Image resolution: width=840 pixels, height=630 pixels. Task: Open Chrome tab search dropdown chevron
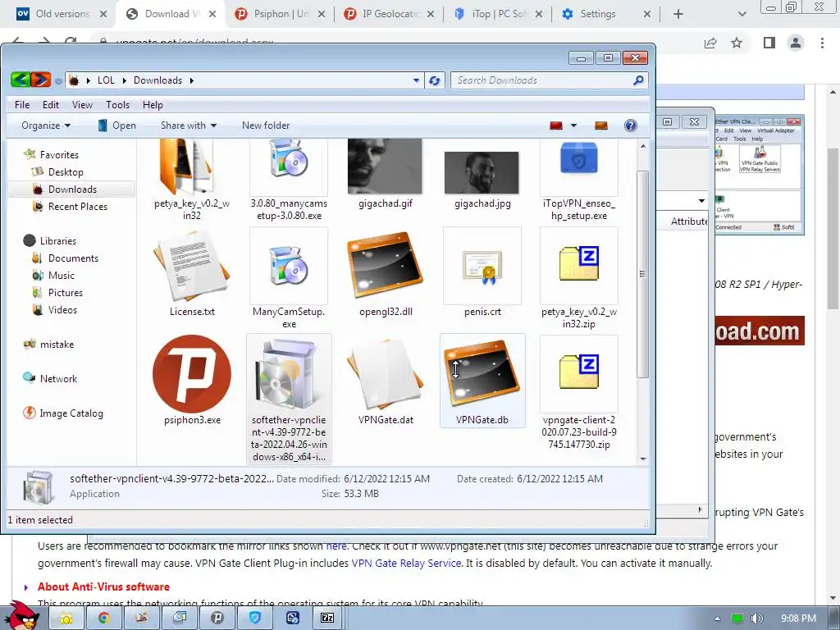tap(742, 14)
